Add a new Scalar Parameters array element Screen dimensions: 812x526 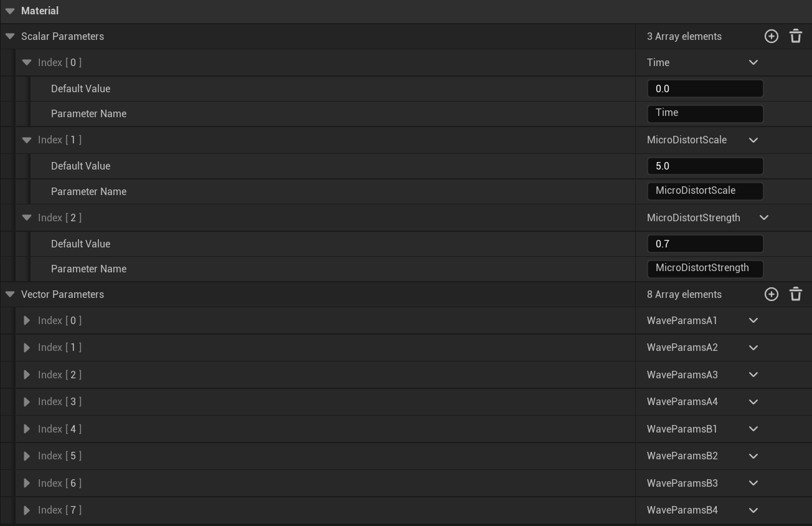tap(771, 37)
